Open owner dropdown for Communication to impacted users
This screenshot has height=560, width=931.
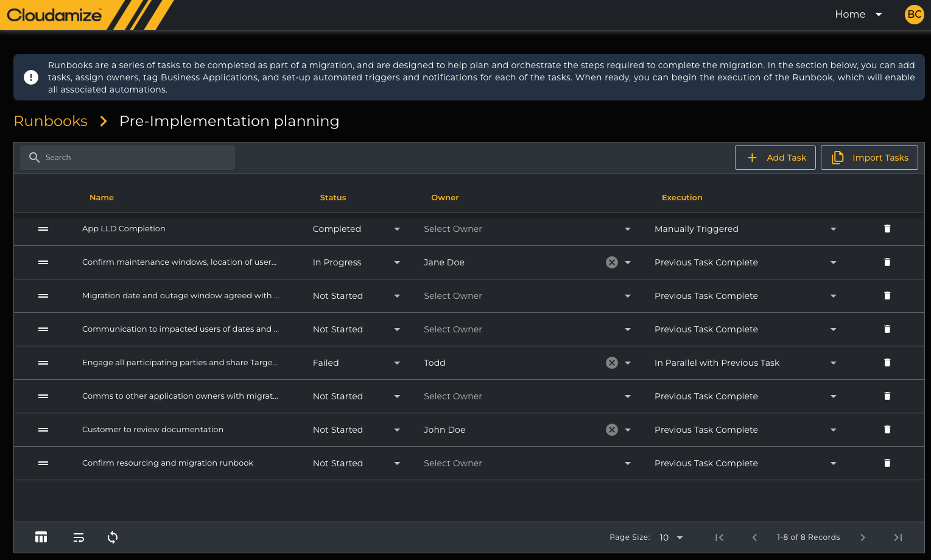click(527, 329)
